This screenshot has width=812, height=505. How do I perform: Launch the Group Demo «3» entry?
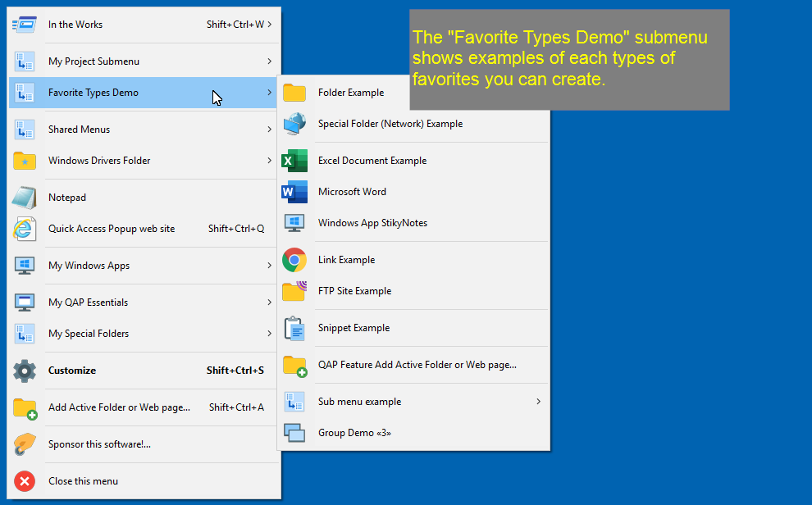tap(413, 433)
